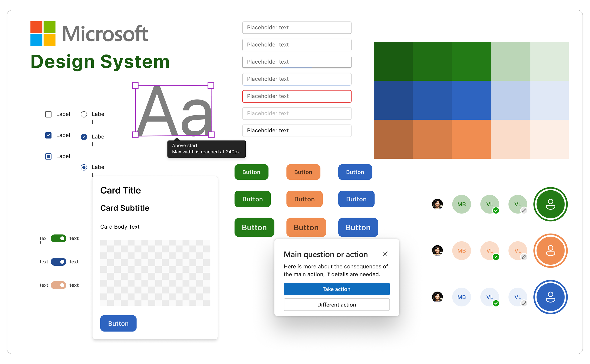The height and width of the screenshot is (364, 590).
Task: Turn off the green toggle switch
Action: pyautogui.click(x=59, y=238)
